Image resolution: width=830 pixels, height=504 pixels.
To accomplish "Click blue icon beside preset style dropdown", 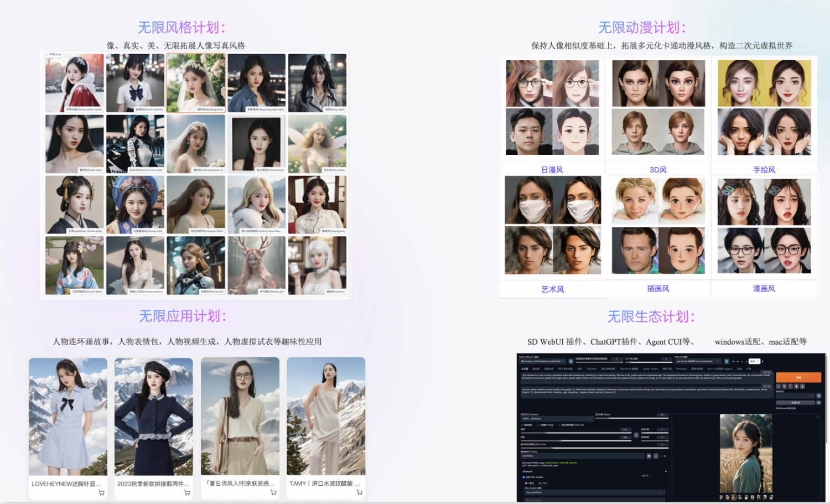I will point(819,396).
